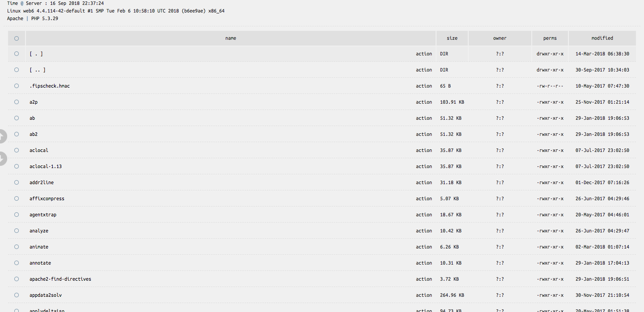Click modified date 14-Mar-2018 06:38:30

602,54
